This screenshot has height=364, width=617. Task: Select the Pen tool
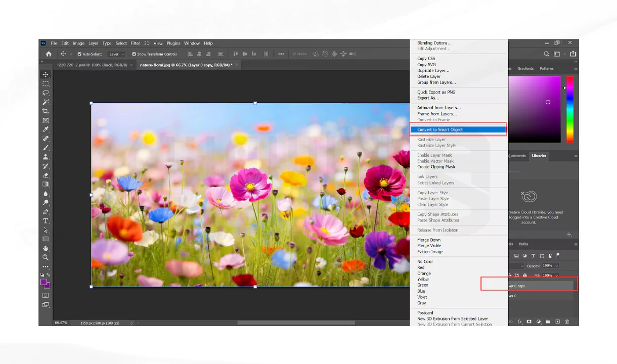point(46,212)
